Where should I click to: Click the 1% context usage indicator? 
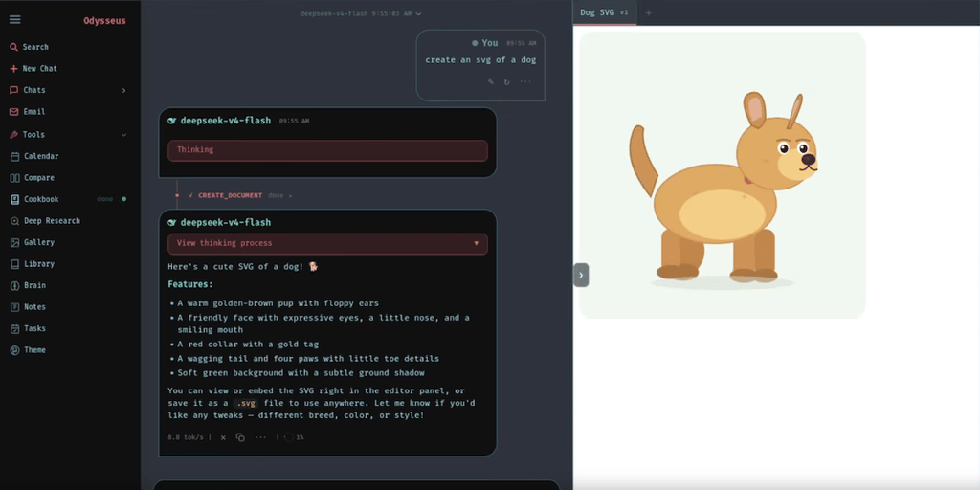(x=294, y=437)
